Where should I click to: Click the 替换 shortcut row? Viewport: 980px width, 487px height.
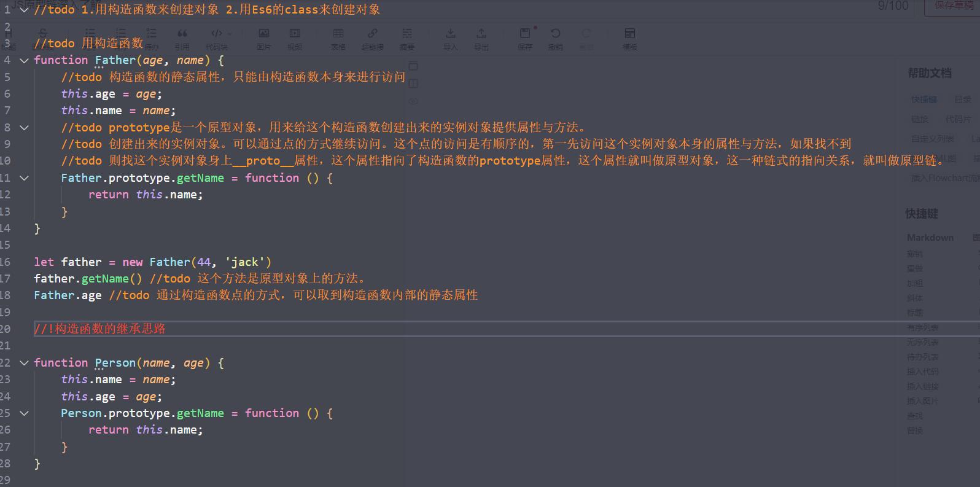pyautogui.click(x=915, y=431)
